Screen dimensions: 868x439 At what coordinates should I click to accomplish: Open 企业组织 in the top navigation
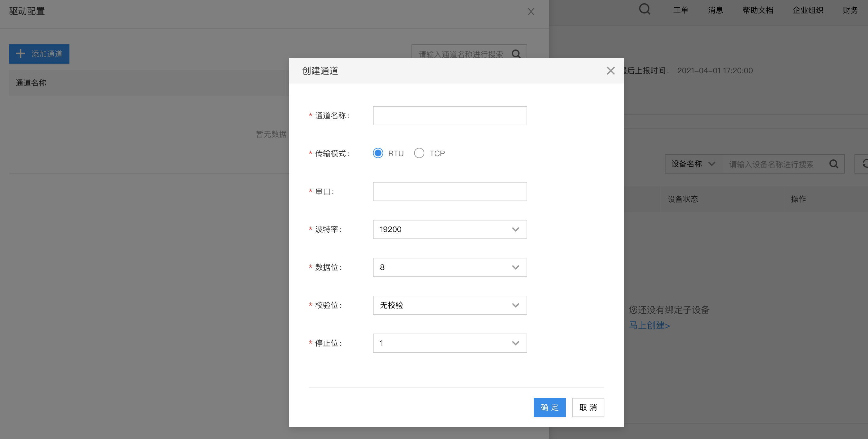(808, 10)
